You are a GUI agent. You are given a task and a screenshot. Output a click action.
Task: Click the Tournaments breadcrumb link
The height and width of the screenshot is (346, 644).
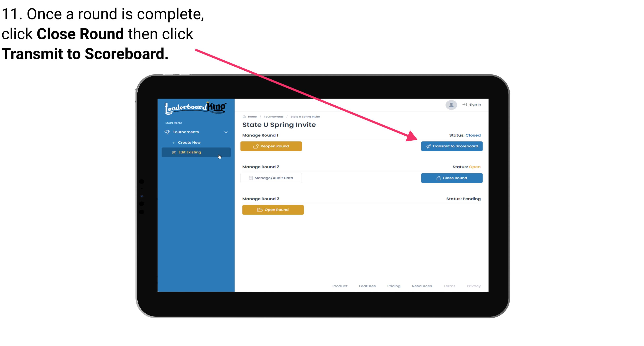coord(273,116)
